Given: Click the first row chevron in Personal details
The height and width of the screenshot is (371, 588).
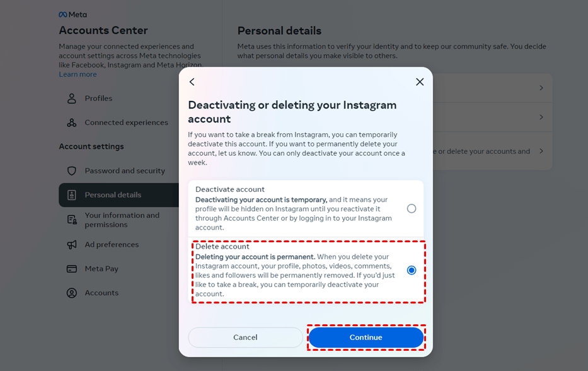Looking at the screenshot, I should pyautogui.click(x=541, y=88).
